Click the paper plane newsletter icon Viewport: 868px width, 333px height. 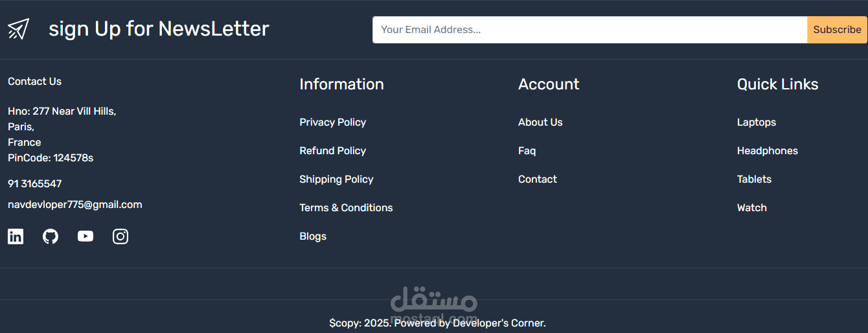[19, 29]
